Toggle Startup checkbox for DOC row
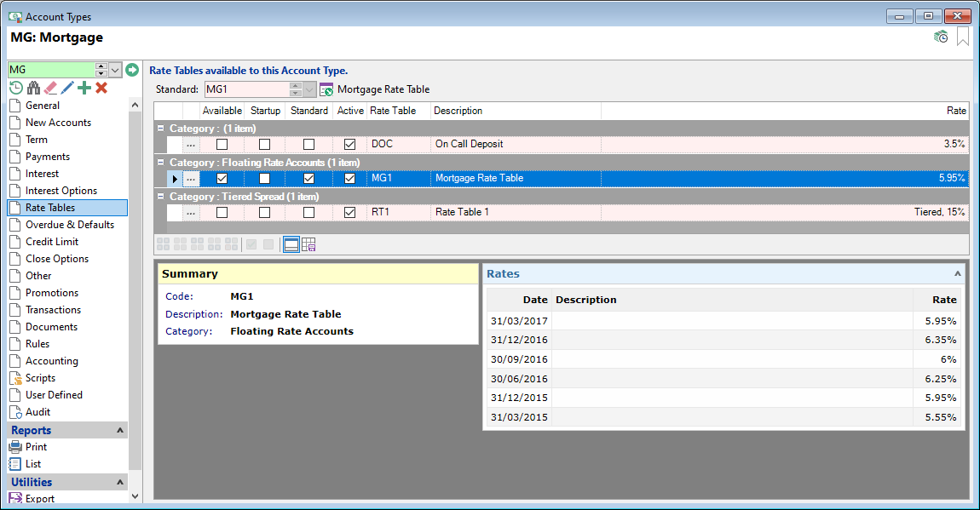980x510 pixels. point(265,144)
